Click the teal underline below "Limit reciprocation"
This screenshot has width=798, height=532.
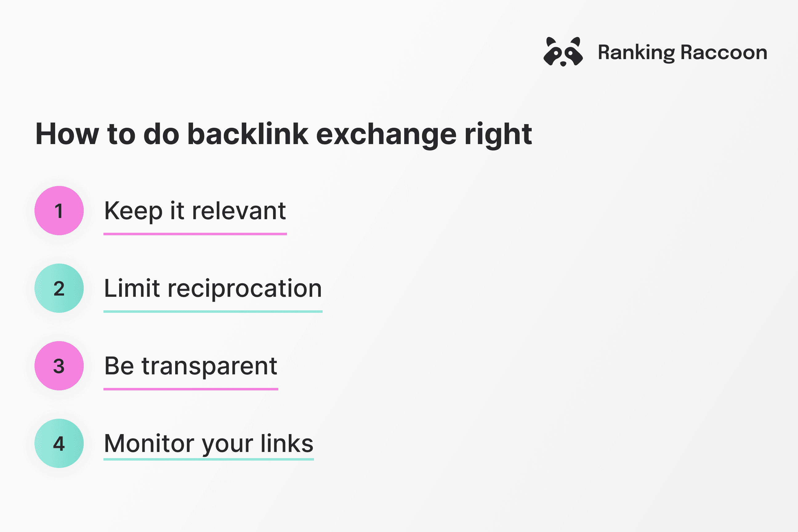tap(213, 311)
